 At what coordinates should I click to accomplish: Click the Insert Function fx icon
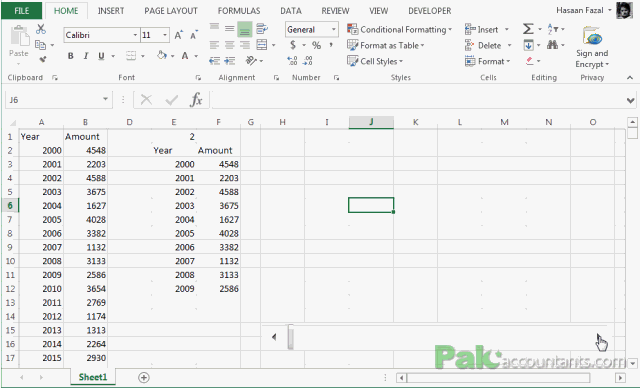click(196, 100)
